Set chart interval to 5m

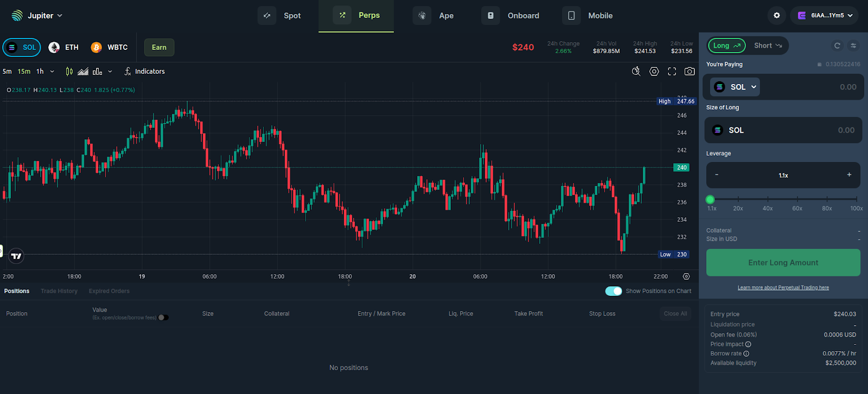pyautogui.click(x=7, y=72)
